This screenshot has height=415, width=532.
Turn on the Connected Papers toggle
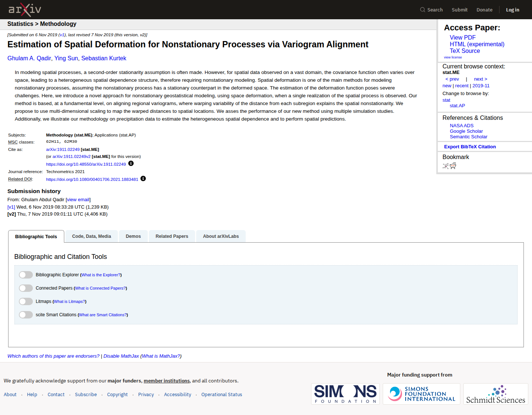[26, 288]
